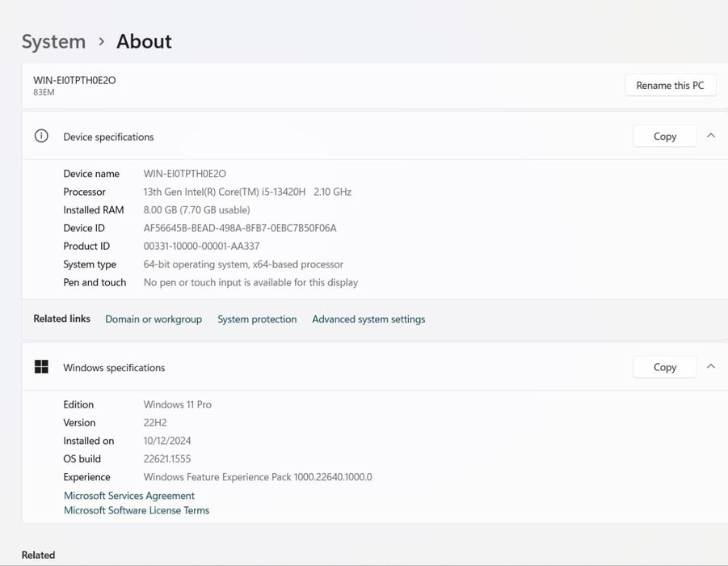Click the Windows logo icon

pos(41,367)
